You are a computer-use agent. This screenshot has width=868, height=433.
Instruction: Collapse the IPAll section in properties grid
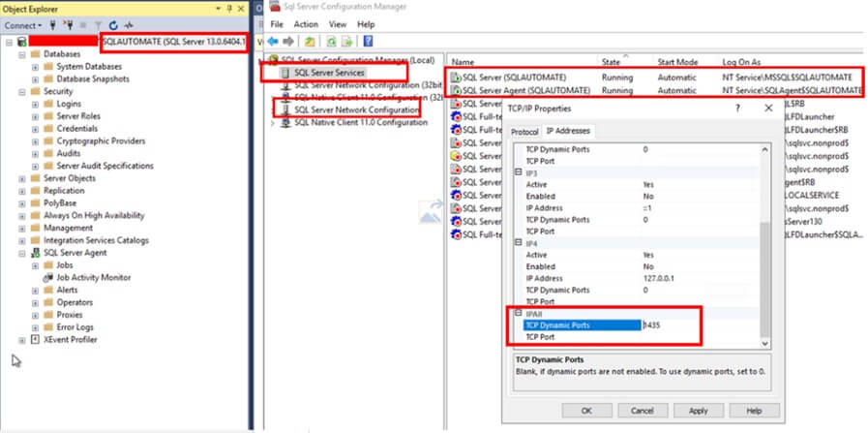[519, 313]
